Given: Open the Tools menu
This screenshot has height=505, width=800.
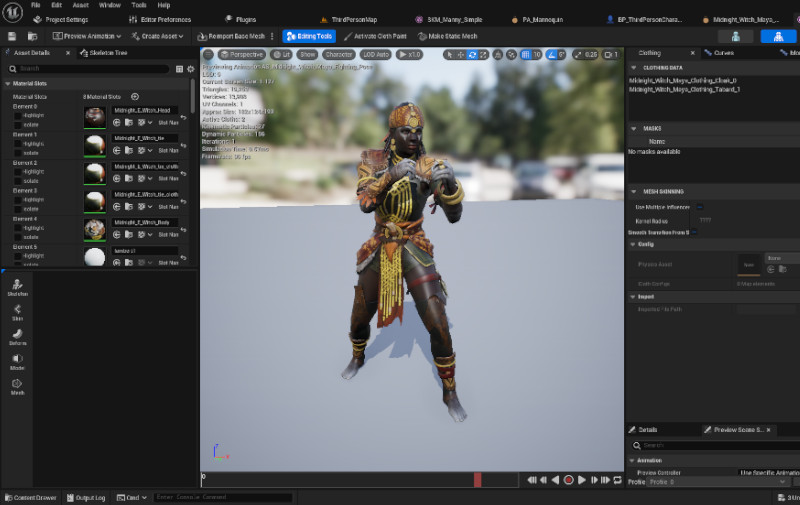Looking at the screenshot, I should pyautogui.click(x=139, y=5).
